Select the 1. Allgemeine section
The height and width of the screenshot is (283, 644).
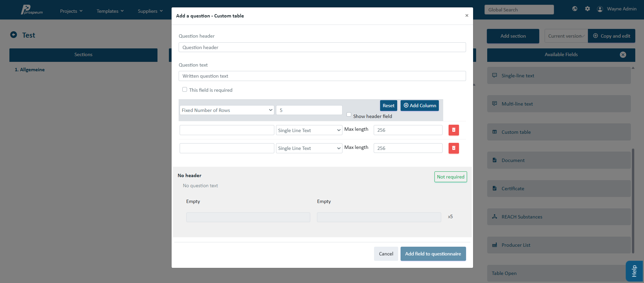30,70
